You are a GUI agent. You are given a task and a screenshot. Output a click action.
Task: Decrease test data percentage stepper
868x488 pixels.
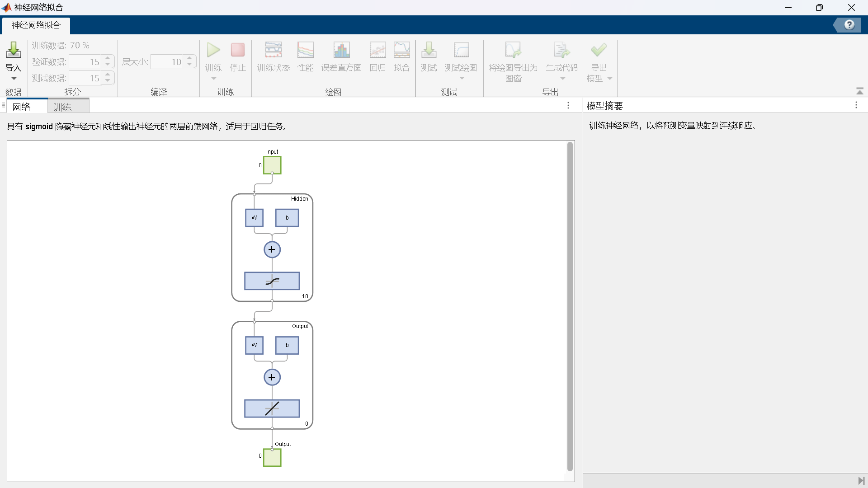108,81
